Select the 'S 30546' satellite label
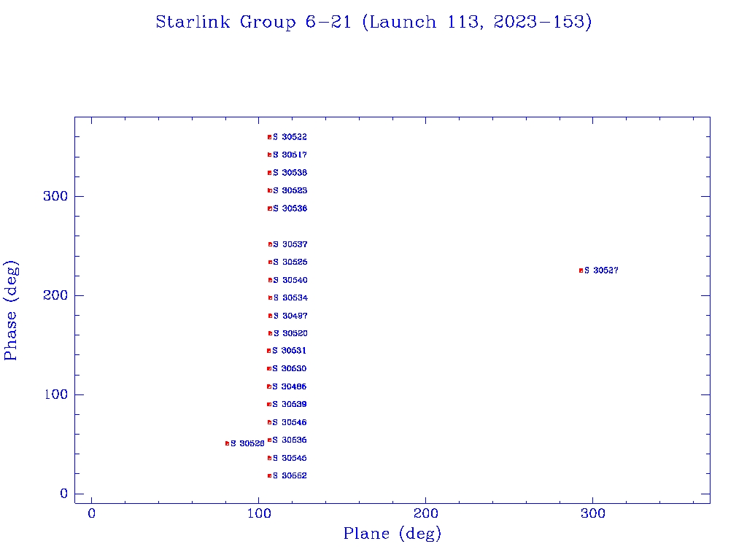747x560 pixels. pyautogui.click(x=290, y=422)
